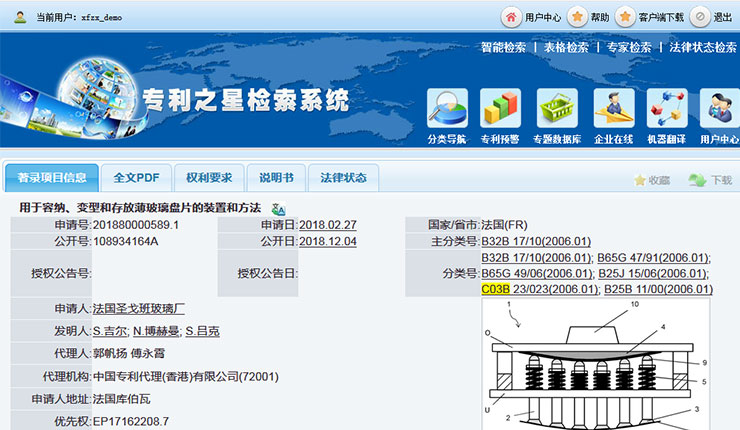Click applicant link 法国圣戈班玻璃厂
740x430 pixels.
[x=138, y=309]
